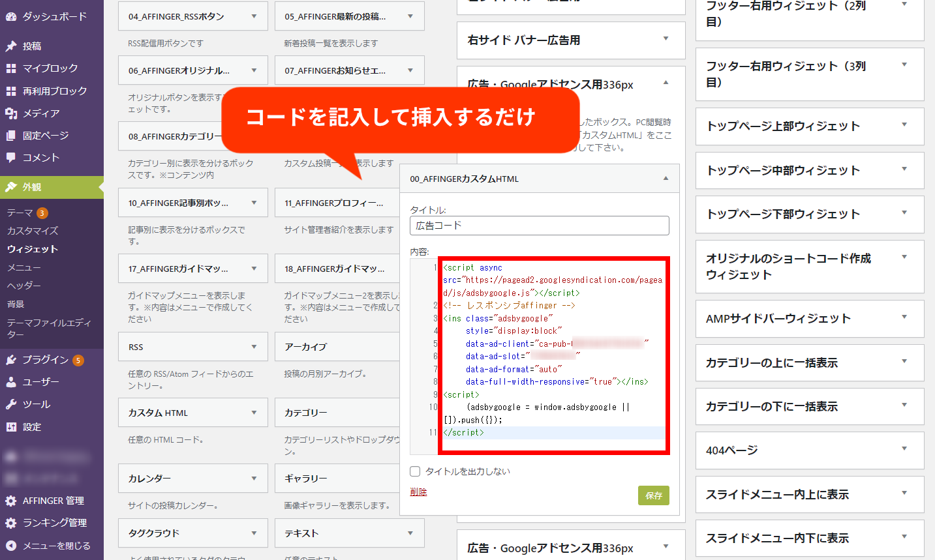Expand the 404ページ widget area
The height and width of the screenshot is (560, 935).
tap(904, 449)
